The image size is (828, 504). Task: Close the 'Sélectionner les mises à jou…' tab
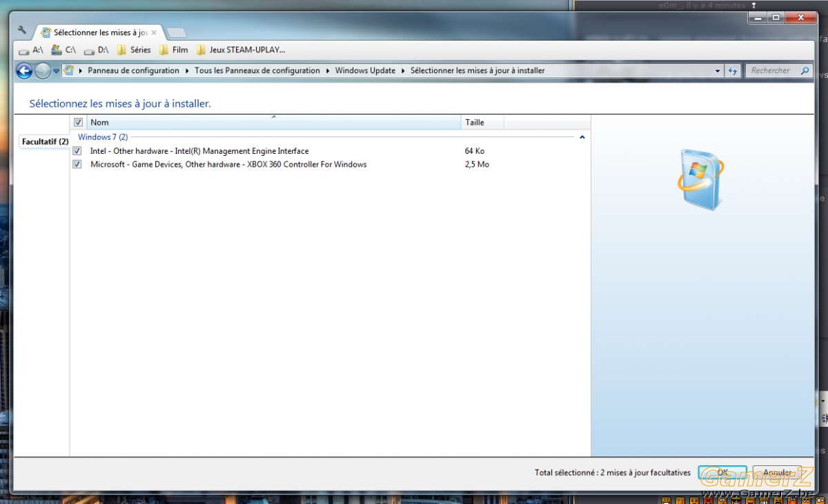tap(154, 32)
